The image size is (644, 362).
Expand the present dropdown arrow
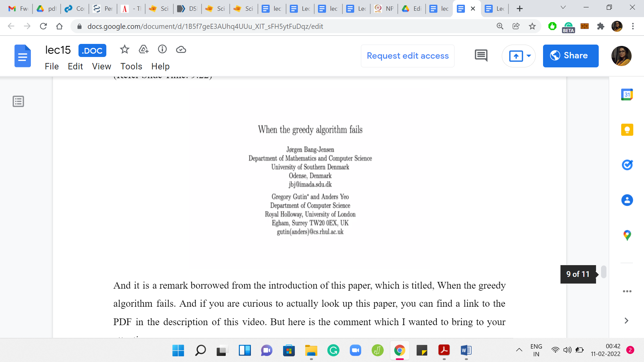[x=529, y=56]
